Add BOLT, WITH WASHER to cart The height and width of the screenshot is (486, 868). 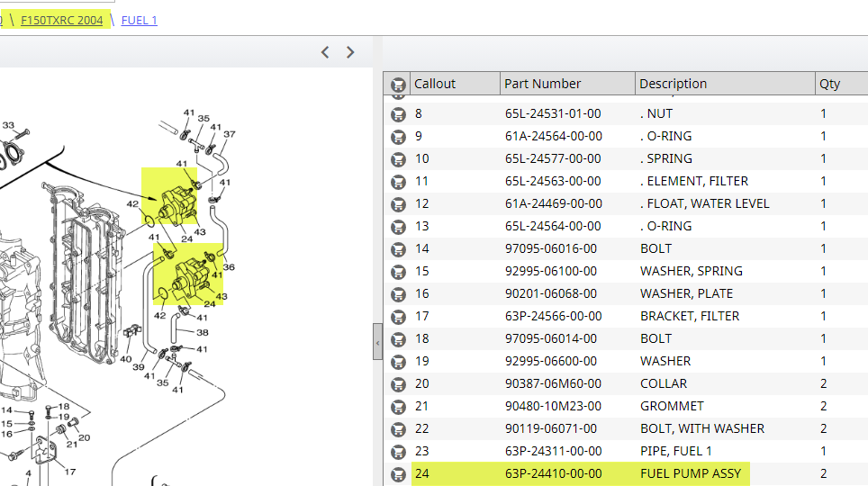(398, 429)
